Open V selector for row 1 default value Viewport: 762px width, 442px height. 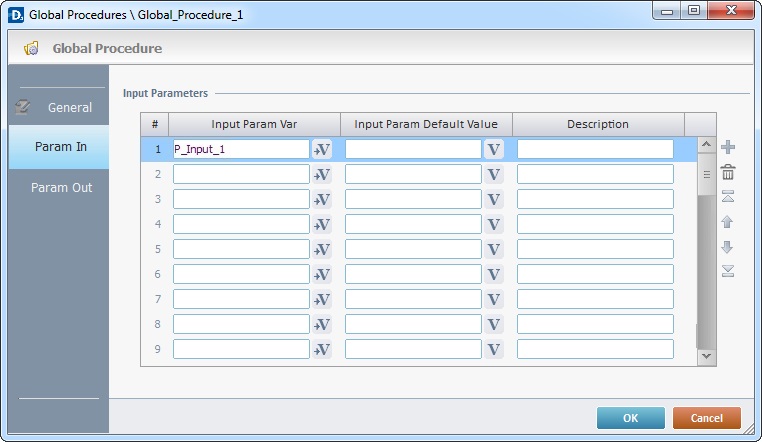[494, 149]
